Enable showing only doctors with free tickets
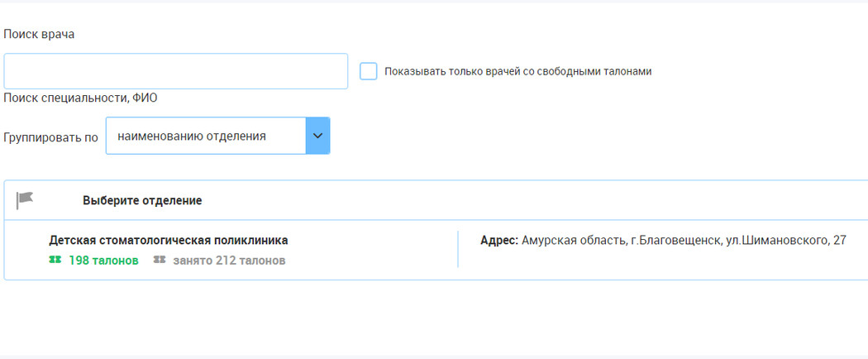 368,71
